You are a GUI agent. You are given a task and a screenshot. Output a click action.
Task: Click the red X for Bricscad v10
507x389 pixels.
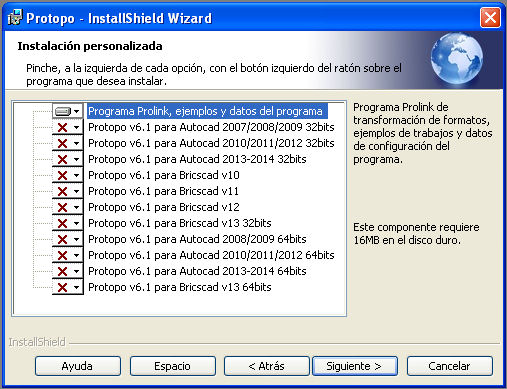[63, 175]
